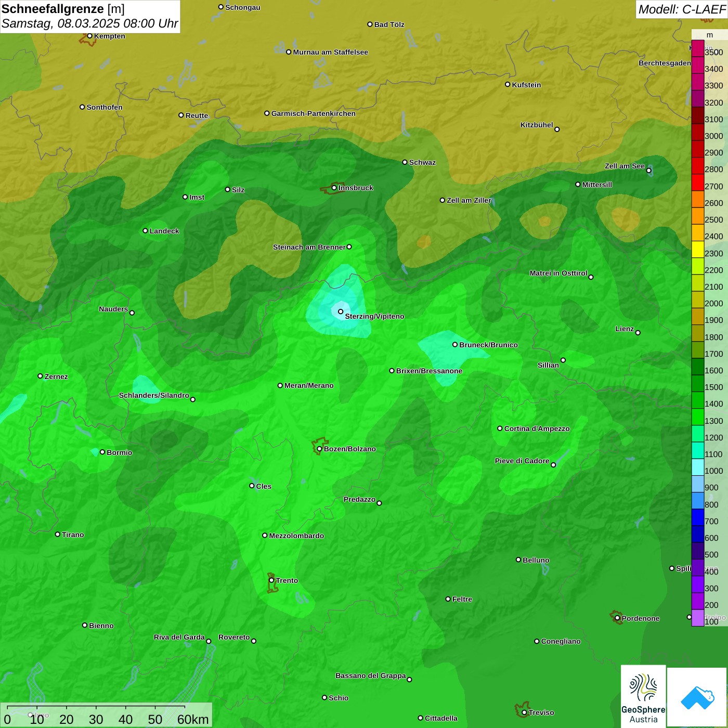Click the 'Brixen/Bressanone' label
The height and width of the screenshot is (728, 728).
[429, 371]
